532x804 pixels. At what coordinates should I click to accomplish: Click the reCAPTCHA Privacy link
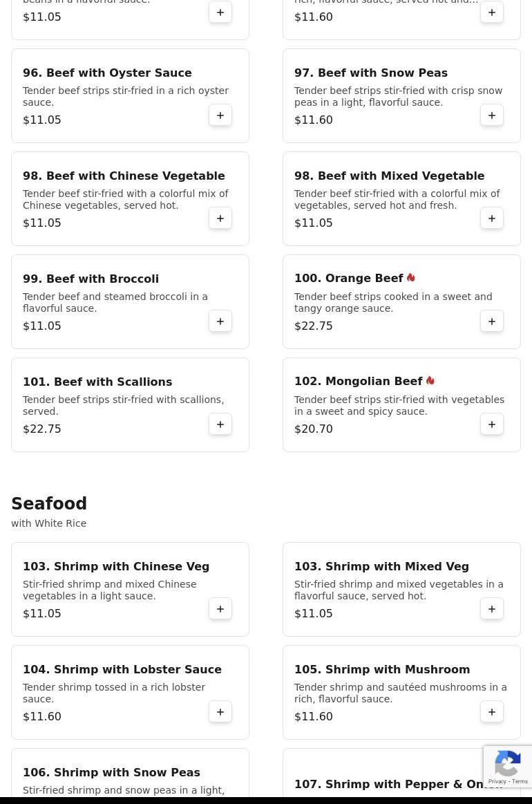pos(497,781)
